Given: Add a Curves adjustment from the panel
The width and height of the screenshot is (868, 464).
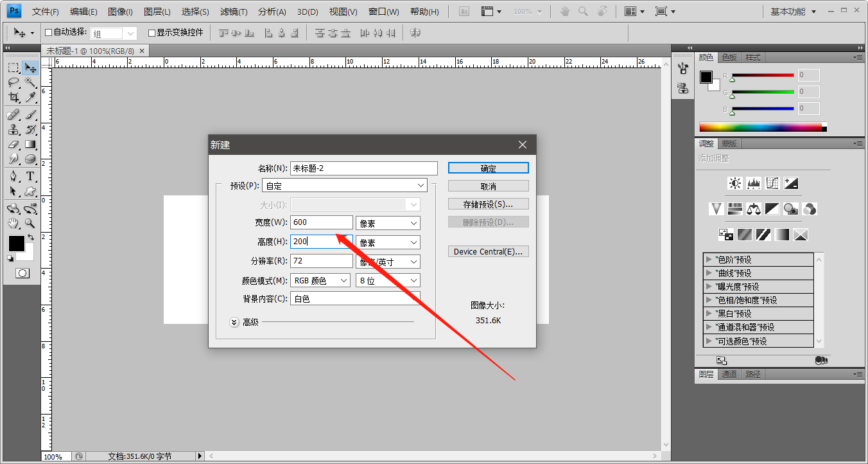Looking at the screenshot, I should [772, 183].
